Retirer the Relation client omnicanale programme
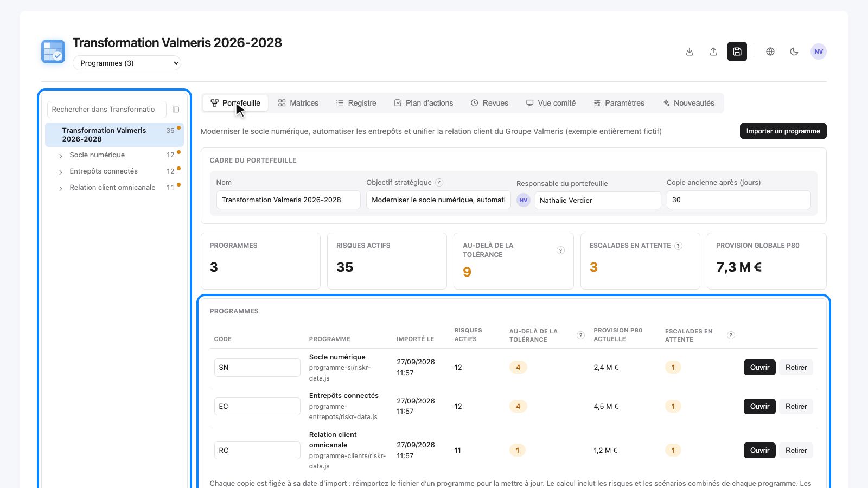868x488 pixels. pyautogui.click(x=796, y=450)
